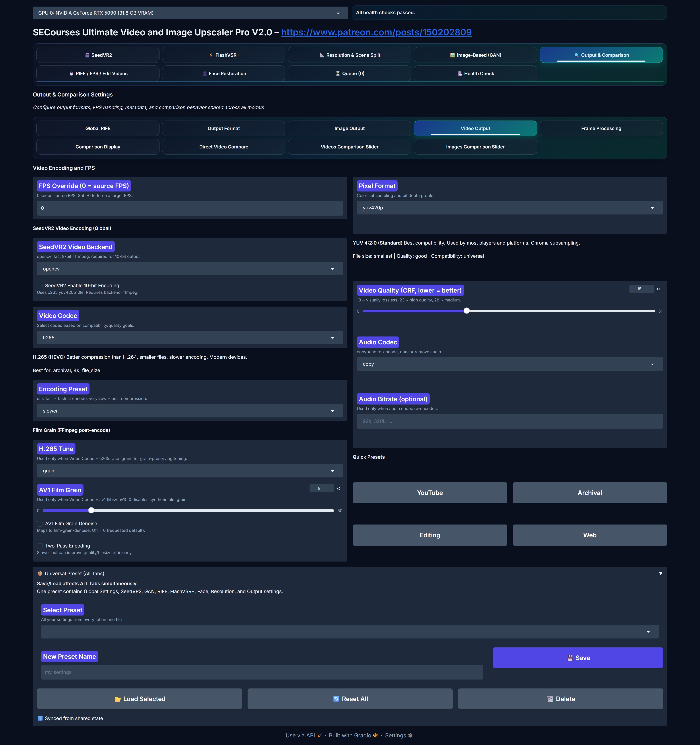The image size is (700, 745).
Task: Collapse the Universal Preset section arrow
Action: pos(661,573)
